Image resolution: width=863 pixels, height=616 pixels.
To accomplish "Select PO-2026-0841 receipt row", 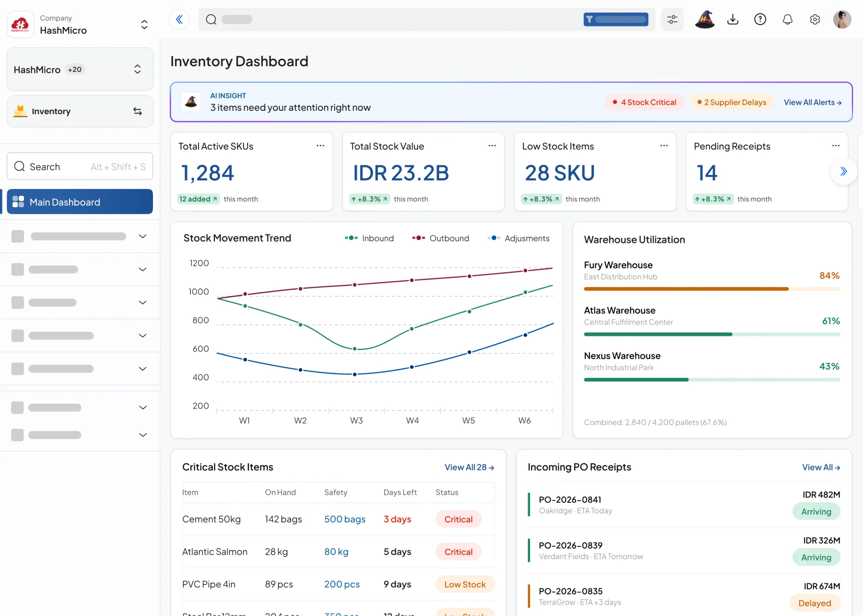I will (684, 504).
